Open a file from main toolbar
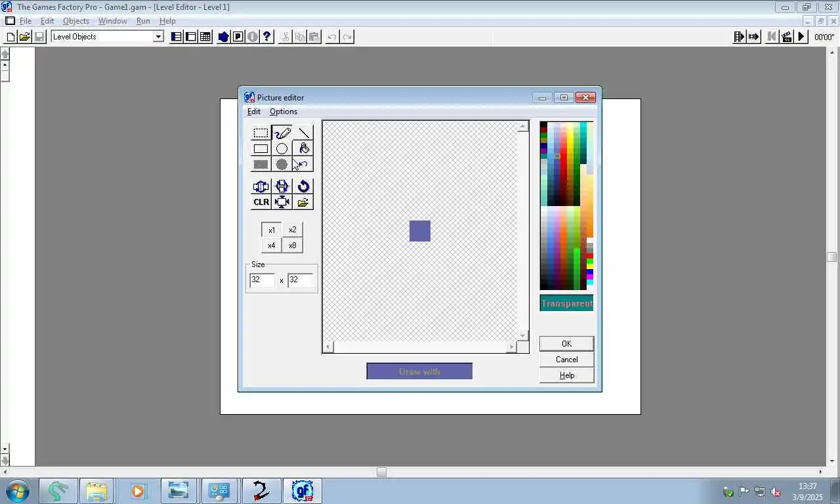The width and height of the screenshot is (840, 504). click(x=24, y=37)
